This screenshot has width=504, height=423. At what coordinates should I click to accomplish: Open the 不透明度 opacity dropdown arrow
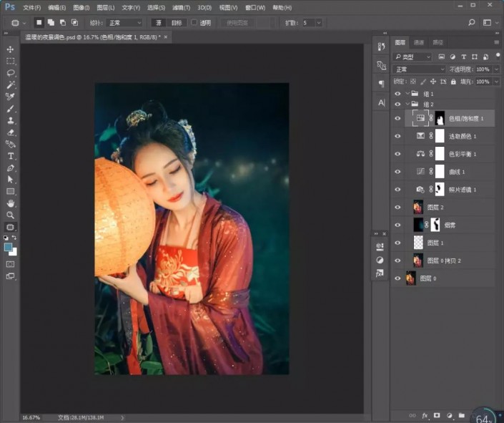point(497,69)
